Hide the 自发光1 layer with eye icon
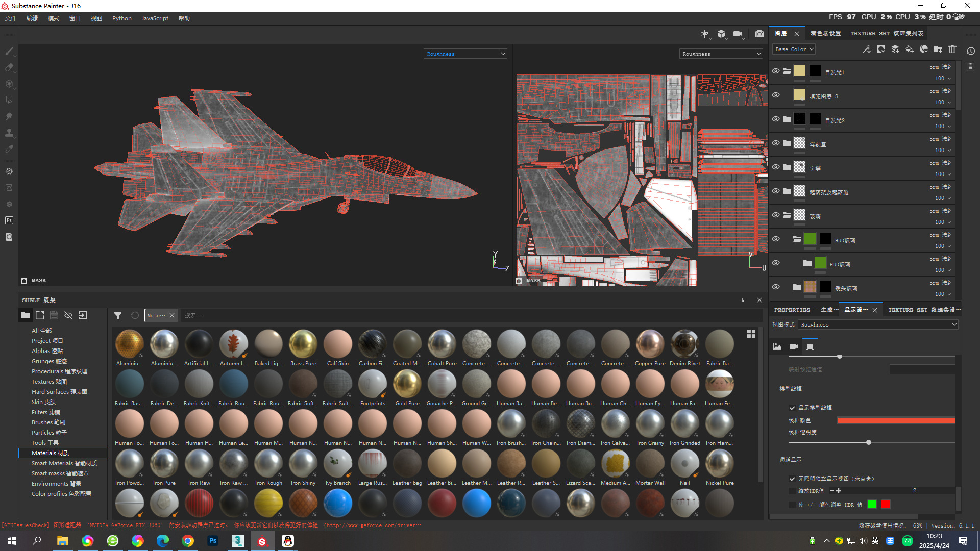 tap(776, 71)
